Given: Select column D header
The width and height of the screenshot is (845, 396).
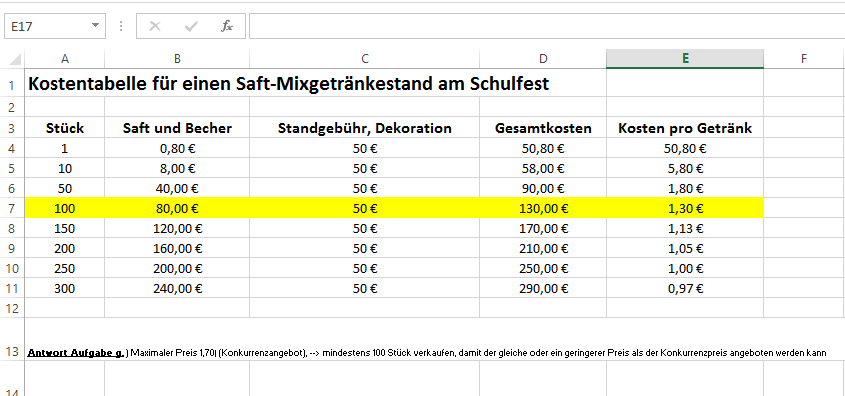Looking at the screenshot, I should (x=543, y=59).
